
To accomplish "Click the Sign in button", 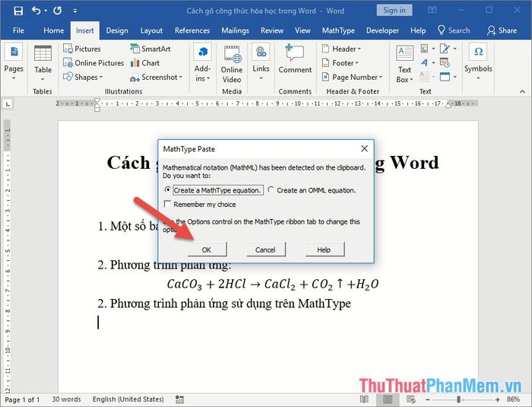I will (394, 10).
